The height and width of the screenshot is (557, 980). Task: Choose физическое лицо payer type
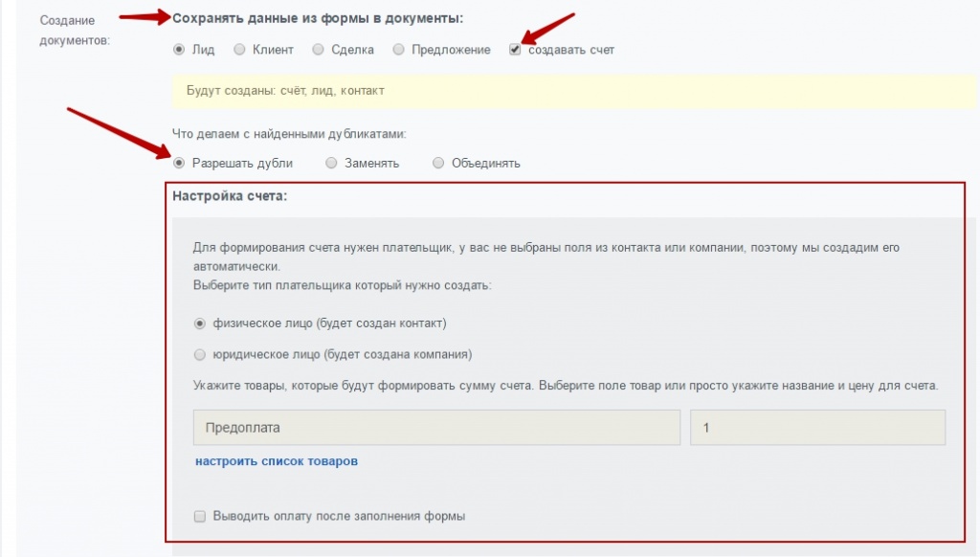[x=199, y=323]
